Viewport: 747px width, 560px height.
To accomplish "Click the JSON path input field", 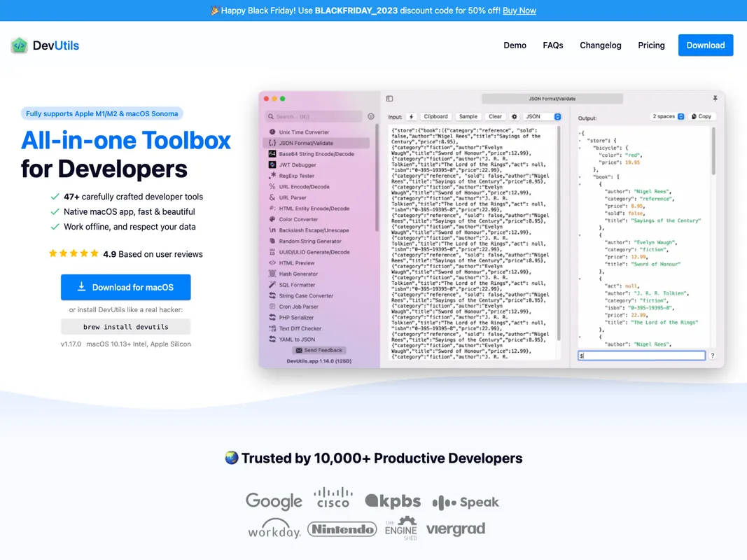I will 643,356.
